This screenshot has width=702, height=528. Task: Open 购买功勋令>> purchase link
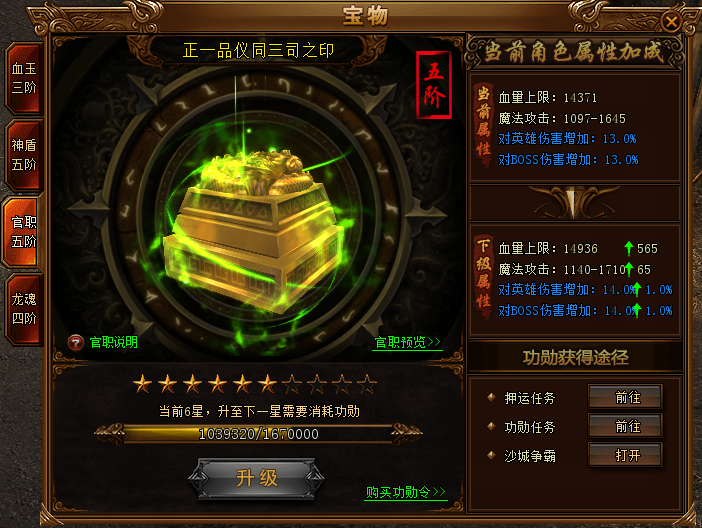point(406,492)
